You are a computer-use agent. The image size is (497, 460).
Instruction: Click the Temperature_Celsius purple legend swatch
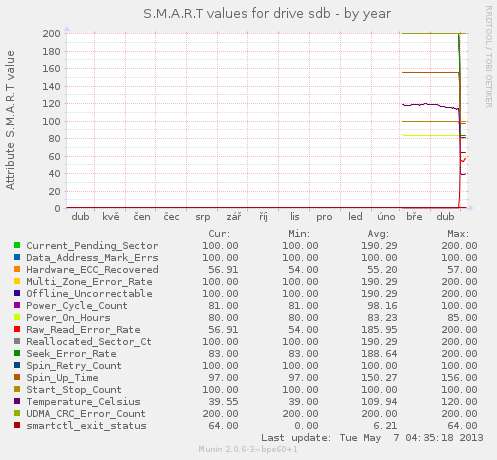pyautogui.click(x=17, y=401)
